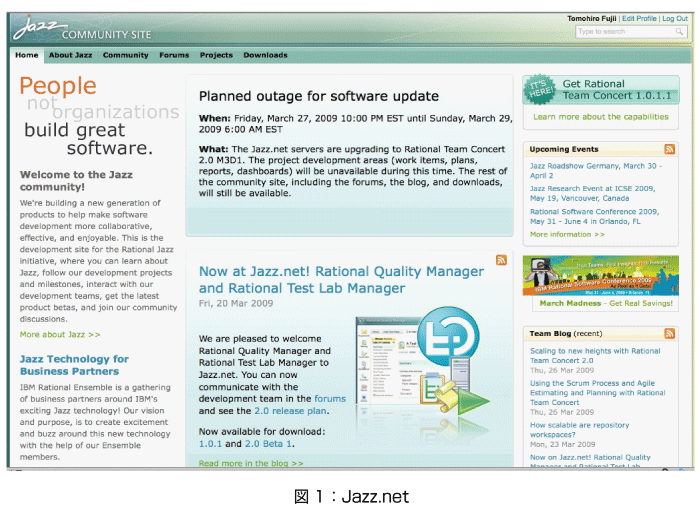Click the "Planned outage for software update" heading
Screen dimensions: 700x516
click(319, 96)
